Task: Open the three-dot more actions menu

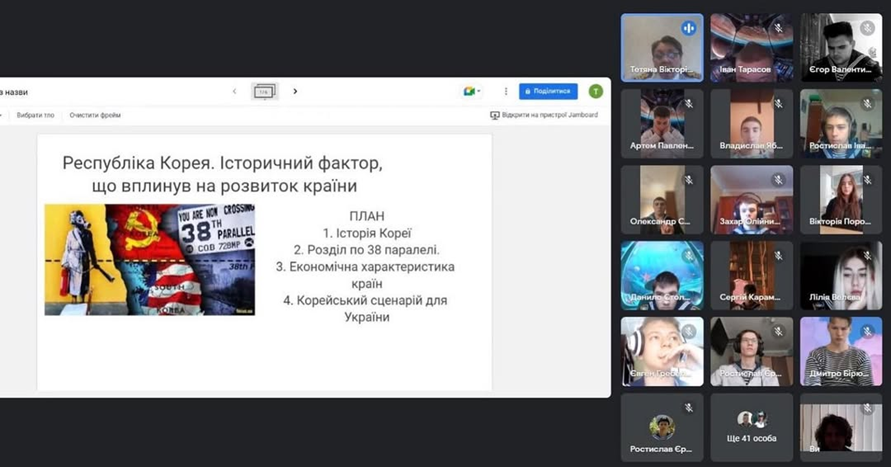Action: click(506, 91)
